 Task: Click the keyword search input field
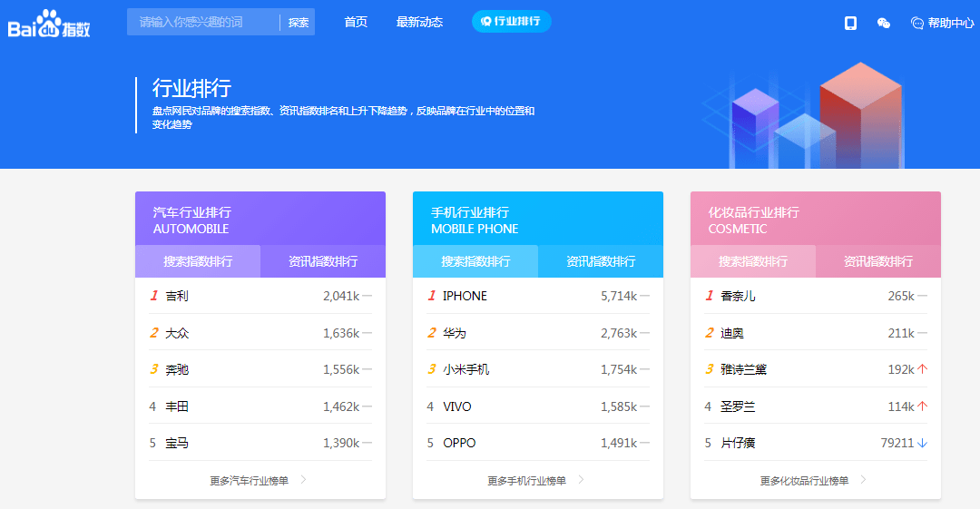[202, 22]
